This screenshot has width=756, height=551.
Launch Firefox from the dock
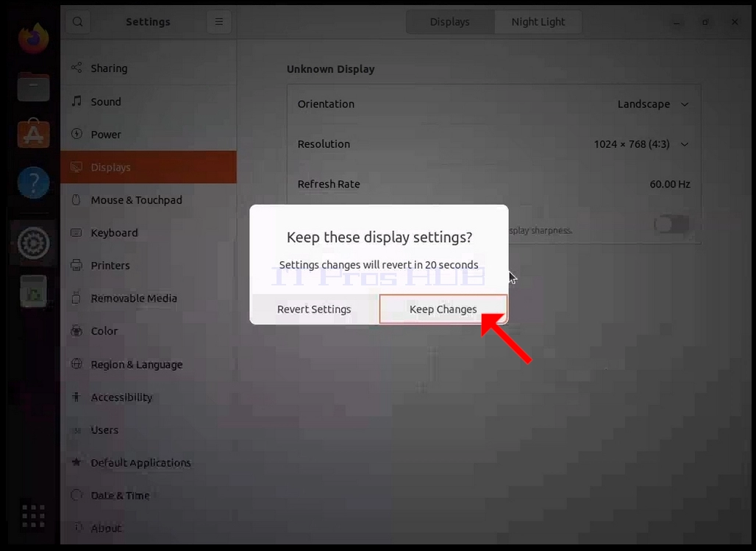[33, 38]
